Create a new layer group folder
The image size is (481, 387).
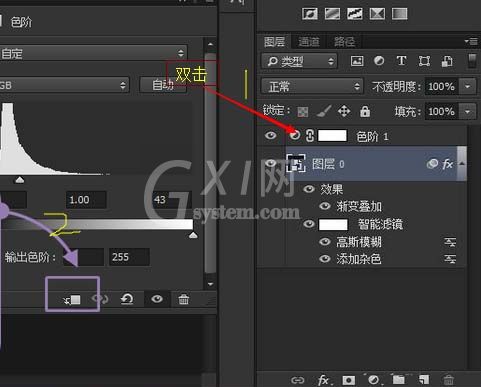point(399,379)
